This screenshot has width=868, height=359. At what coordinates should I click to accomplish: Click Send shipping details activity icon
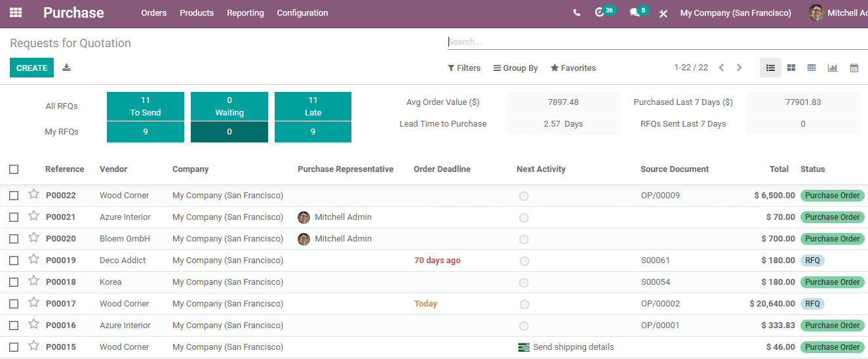523,347
